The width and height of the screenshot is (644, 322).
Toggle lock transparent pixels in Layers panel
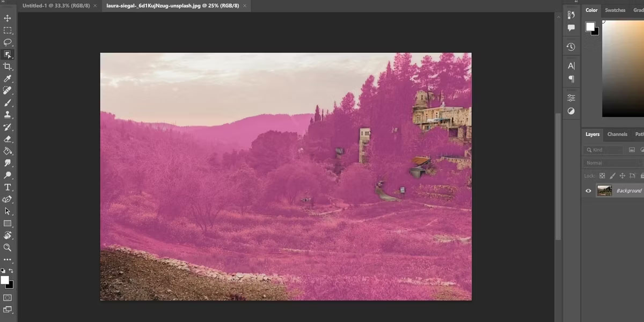[602, 175]
